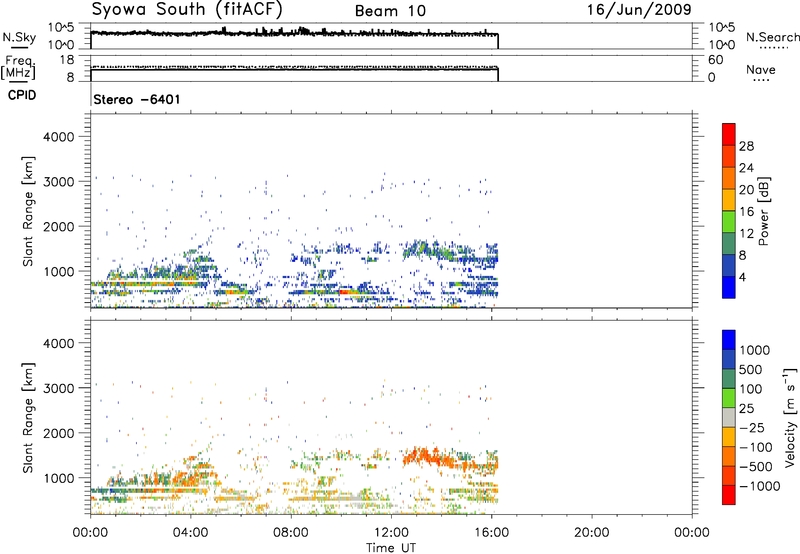Select the 'N.Search' legend label
Viewport: 800px width, 554px height.
[773, 37]
